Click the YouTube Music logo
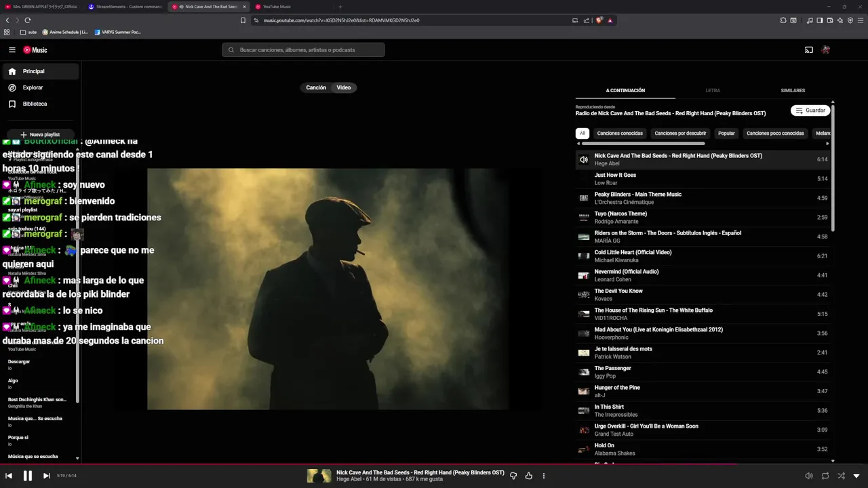This screenshot has width=868, height=488. (x=35, y=49)
